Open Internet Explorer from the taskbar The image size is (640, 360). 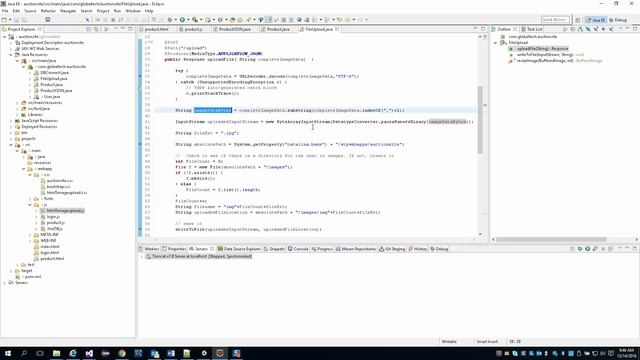tap(73, 353)
